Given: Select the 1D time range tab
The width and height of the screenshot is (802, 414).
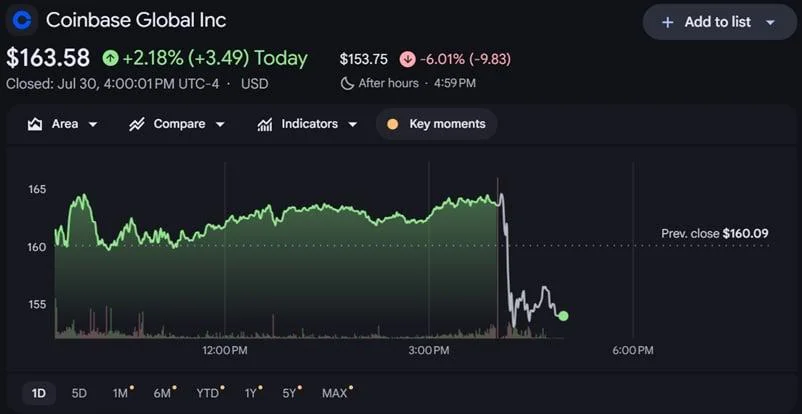Looking at the screenshot, I should click(x=38, y=393).
